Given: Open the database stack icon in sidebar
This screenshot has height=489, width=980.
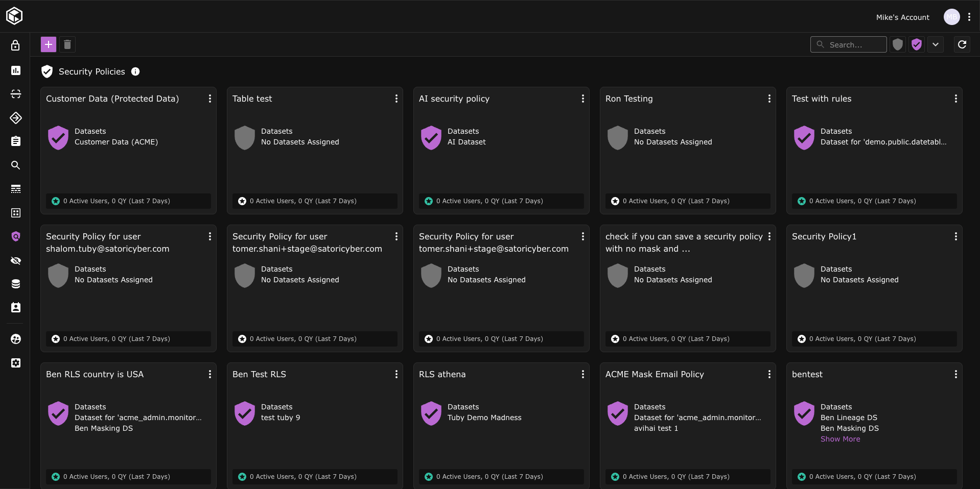Looking at the screenshot, I should 16,284.
